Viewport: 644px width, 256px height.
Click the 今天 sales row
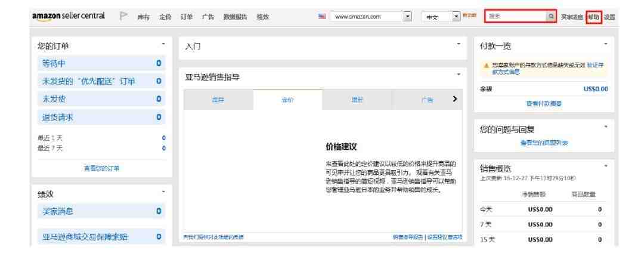(x=543, y=209)
